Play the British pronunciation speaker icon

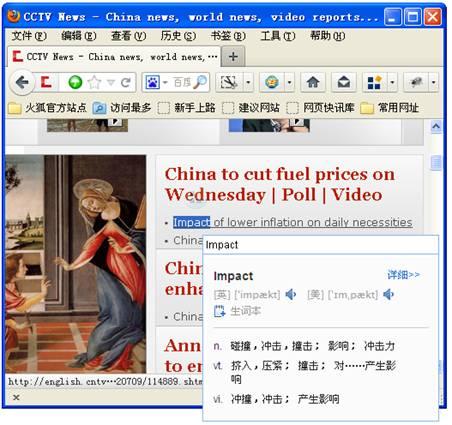[291, 294]
